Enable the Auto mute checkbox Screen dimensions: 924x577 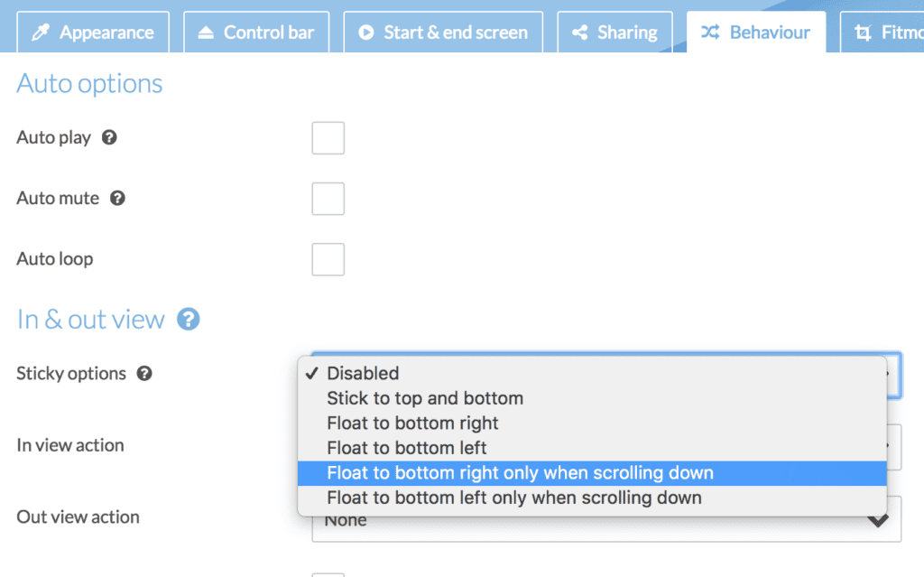(328, 199)
